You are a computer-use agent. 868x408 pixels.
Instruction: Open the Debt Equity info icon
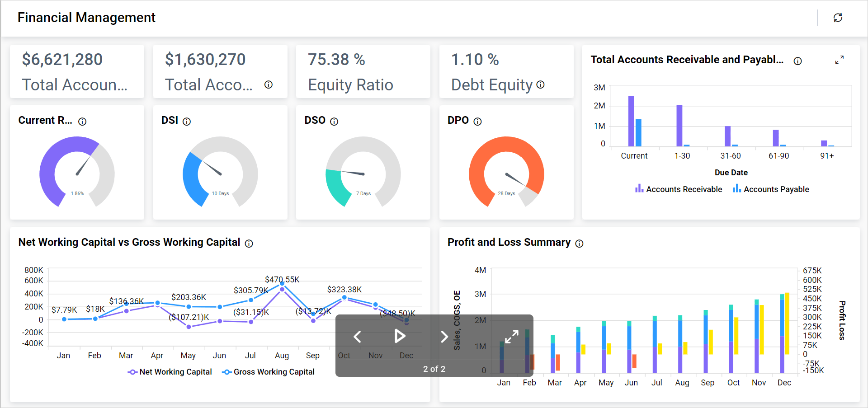(x=540, y=84)
